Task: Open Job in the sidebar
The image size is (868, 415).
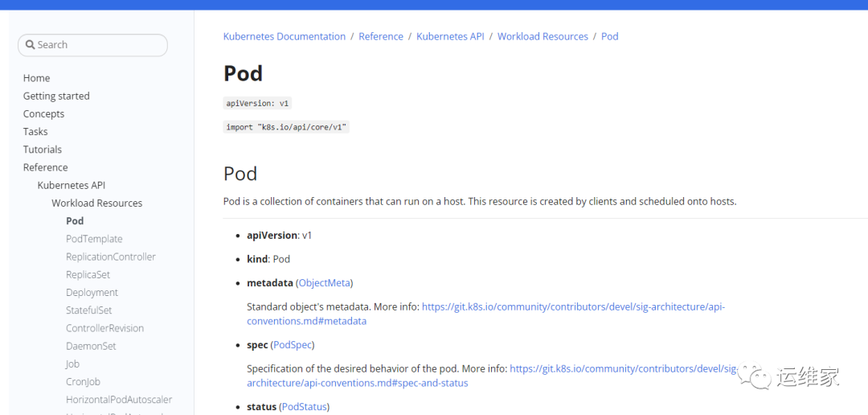Action: pyautogui.click(x=72, y=364)
